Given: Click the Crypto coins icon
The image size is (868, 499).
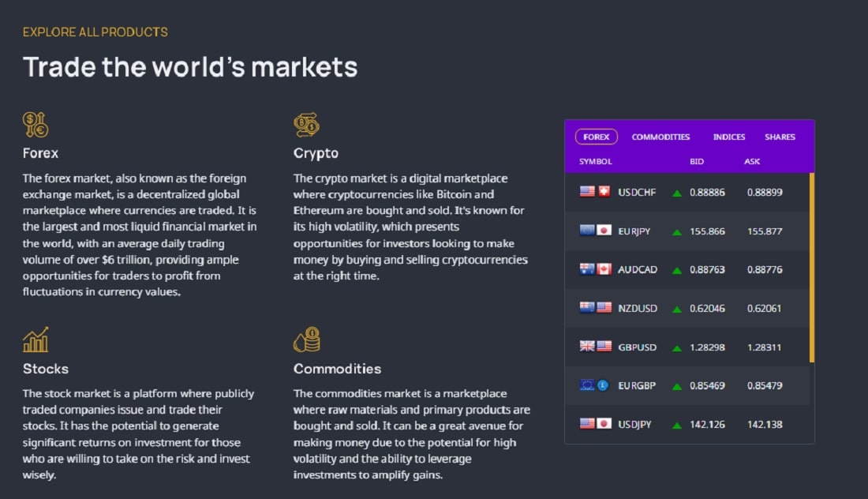Looking at the screenshot, I should point(307,125).
